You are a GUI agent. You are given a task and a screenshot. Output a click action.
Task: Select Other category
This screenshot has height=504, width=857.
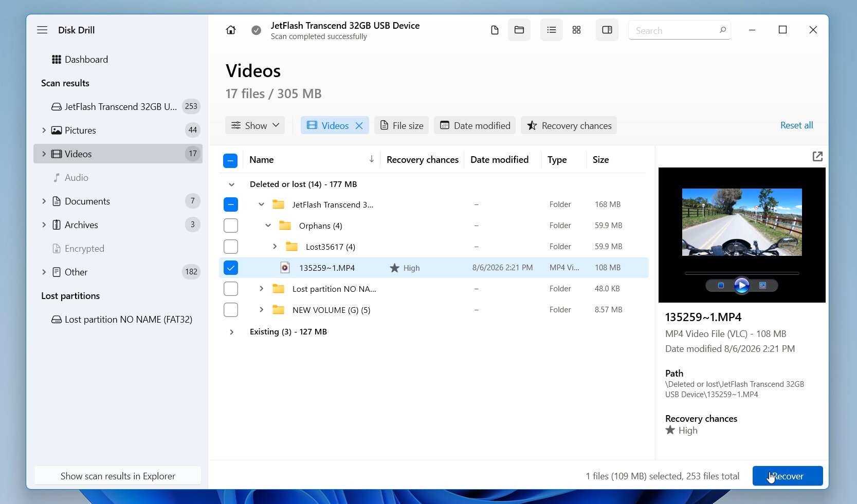pyautogui.click(x=118, y=272)
